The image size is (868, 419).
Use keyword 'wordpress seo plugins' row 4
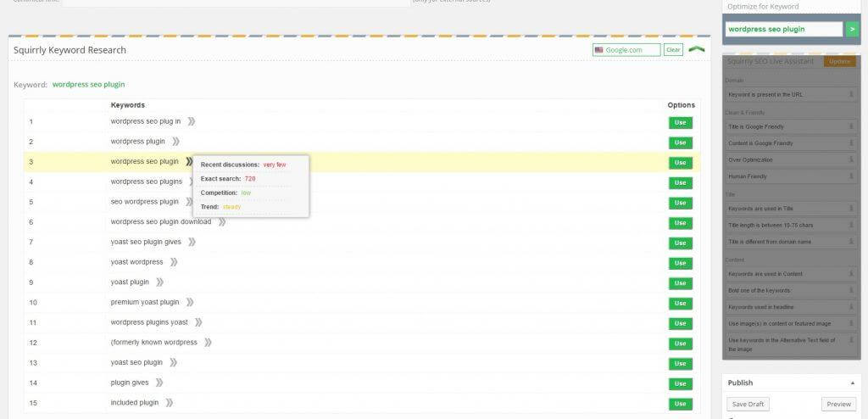coord(681,183)
